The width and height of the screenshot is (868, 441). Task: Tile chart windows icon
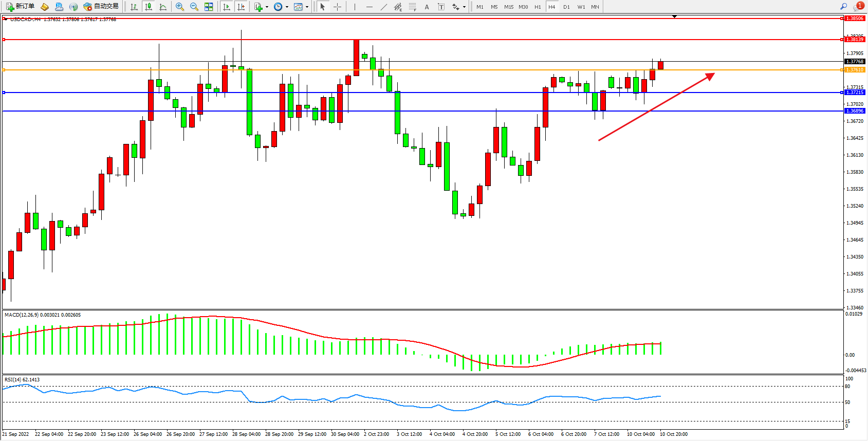coord(209,7)
